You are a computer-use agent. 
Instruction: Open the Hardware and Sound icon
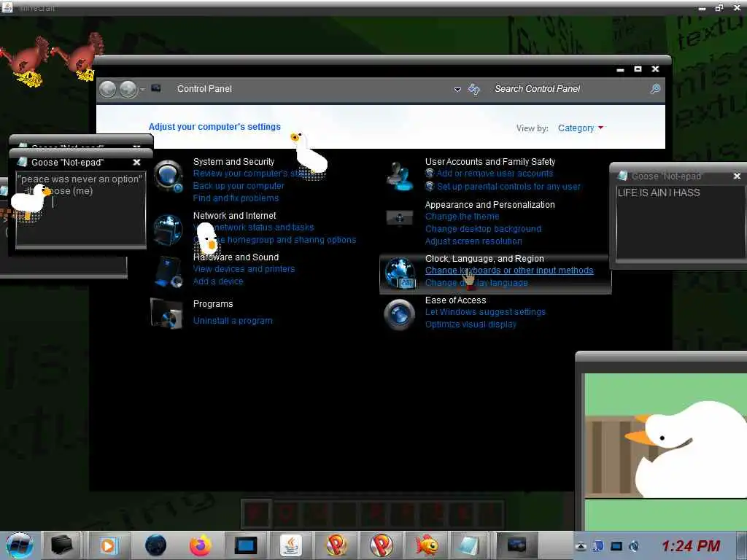[x=169, y=272]
